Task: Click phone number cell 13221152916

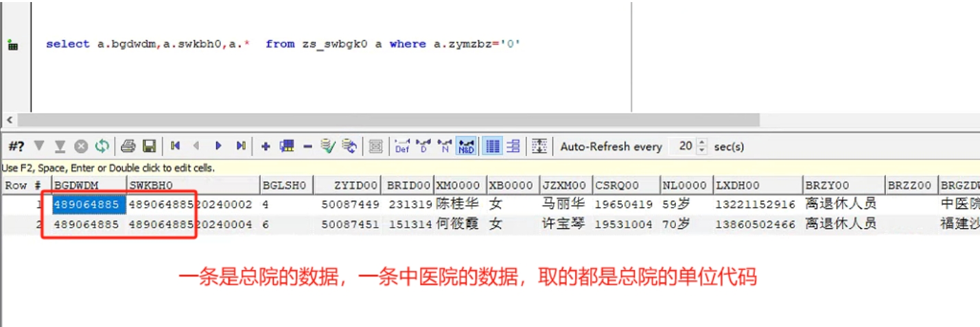Action: (x=758, y=204)
